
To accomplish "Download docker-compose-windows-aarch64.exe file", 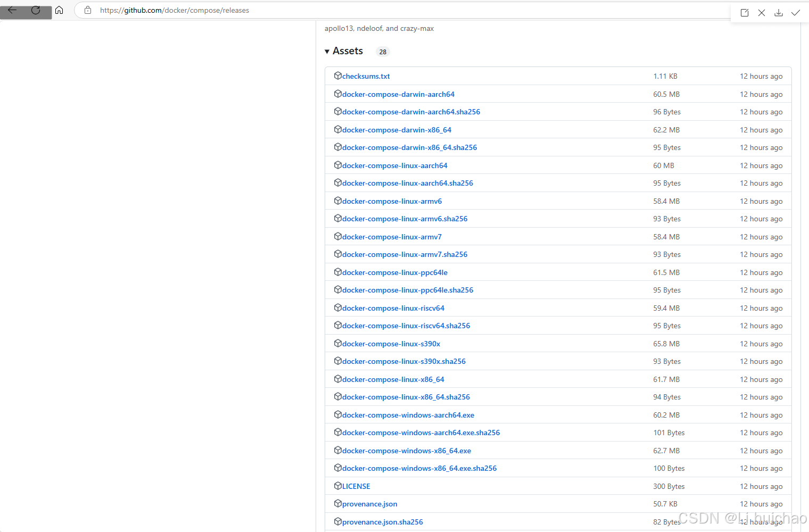I will point(408,415).
